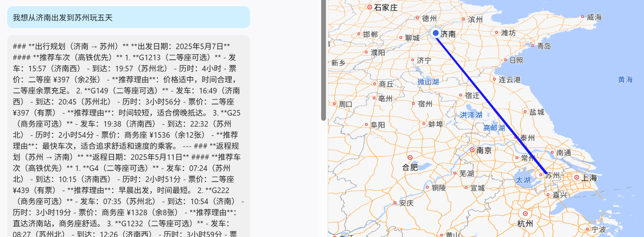Click the chat panel vertical scrollbar thumb
The height and width of the screenshot is (237, 644).
324,60
